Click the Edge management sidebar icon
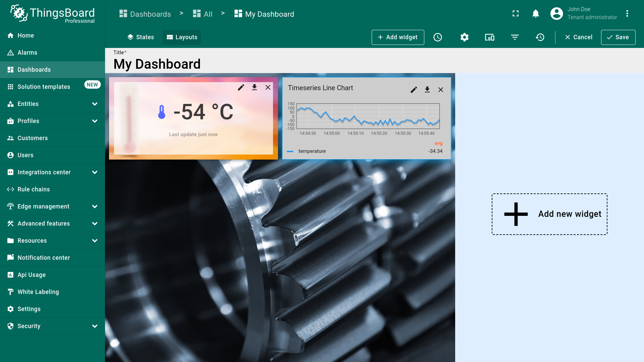The width and height of the screenshot is (644, 362). coord(10,206)
